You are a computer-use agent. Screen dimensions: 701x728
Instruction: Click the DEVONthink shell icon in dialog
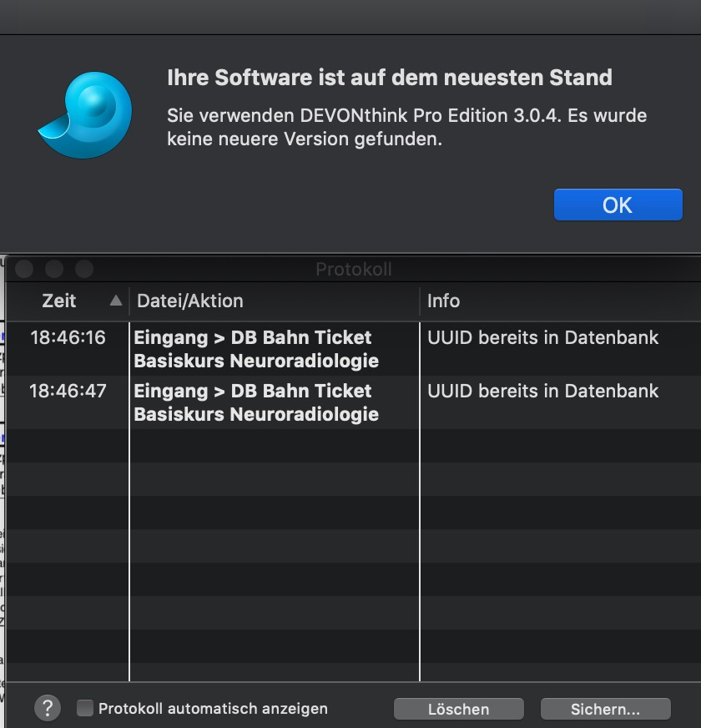[x=86, y=114]
